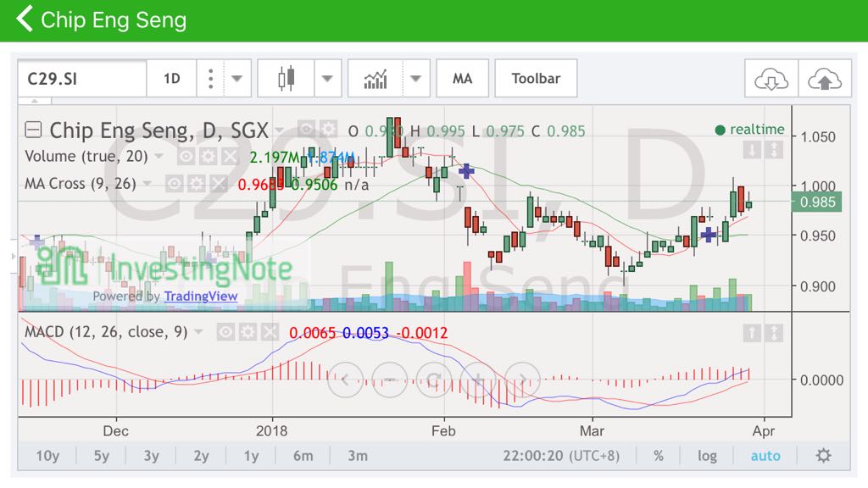Switch price scale to log mode

(x=708, y=456)
